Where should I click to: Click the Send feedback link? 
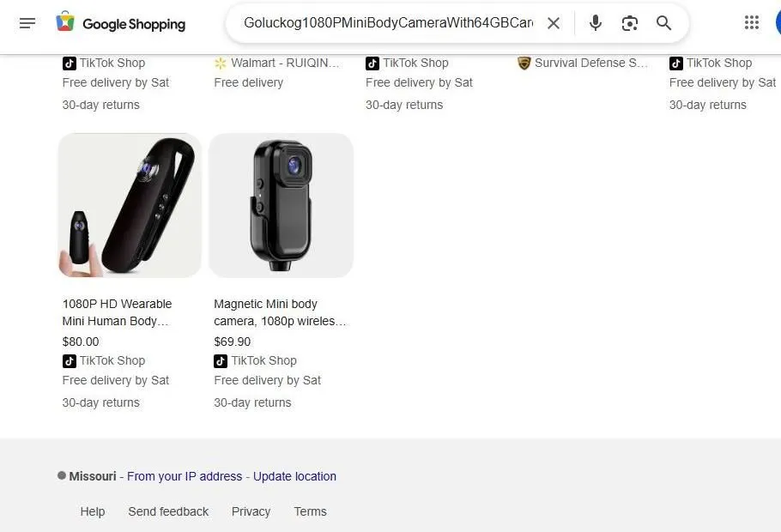[168, 511]
